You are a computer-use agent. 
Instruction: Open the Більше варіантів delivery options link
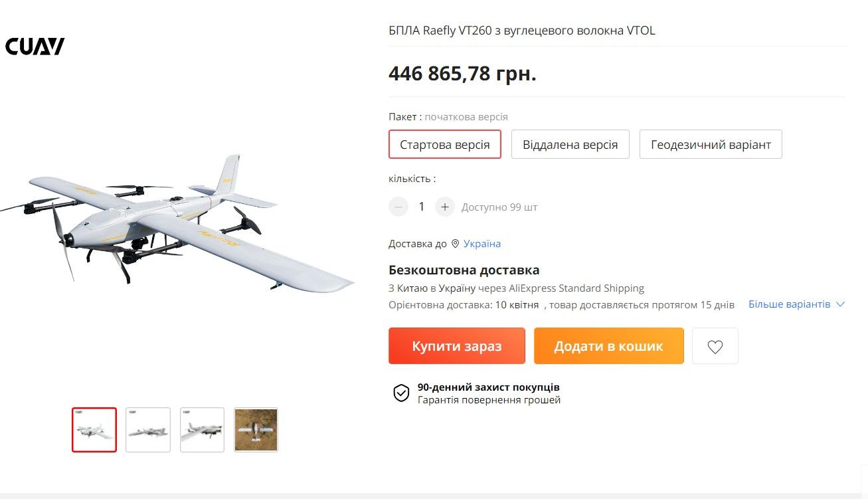[789, 304]
